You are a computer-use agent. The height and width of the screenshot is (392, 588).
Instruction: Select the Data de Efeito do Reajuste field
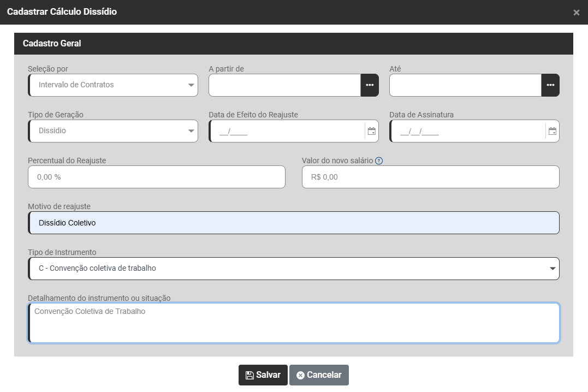coord(287,131)
